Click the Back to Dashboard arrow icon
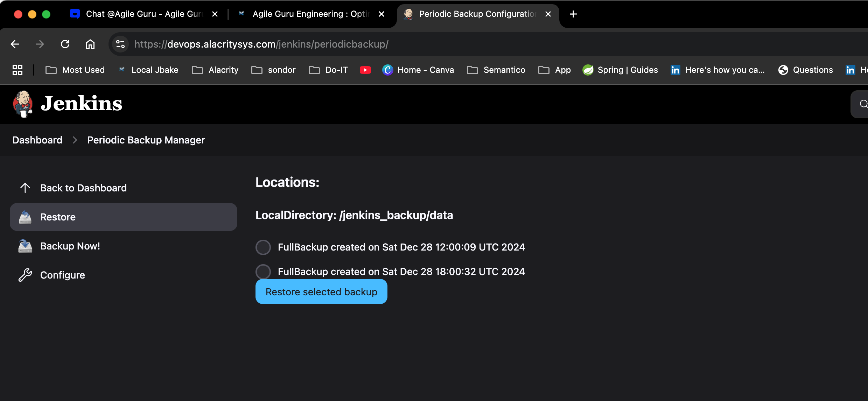Image resolution: width=868 pixels, height=401 pixels. (x=25, y=188)
